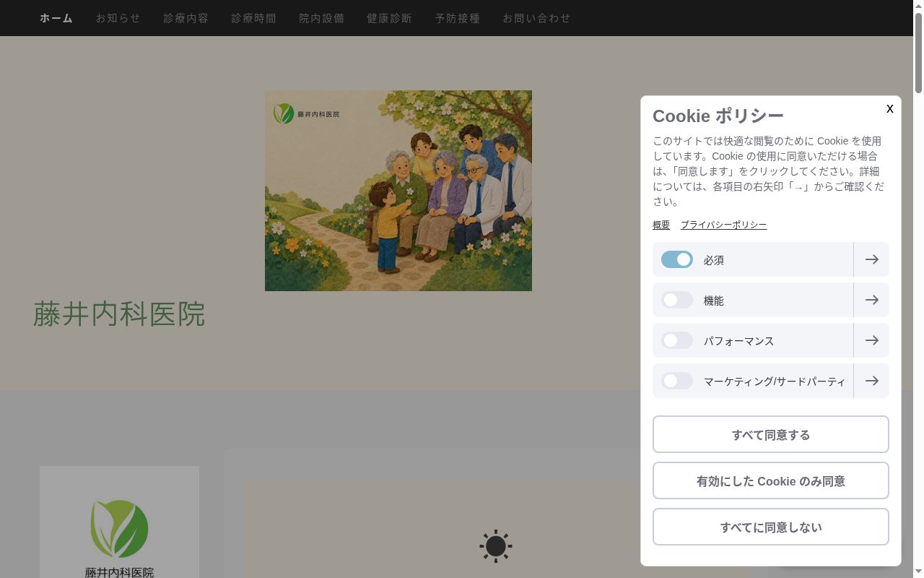
Task: Click the すべてに同意しない button
Action: click(771, 527)
